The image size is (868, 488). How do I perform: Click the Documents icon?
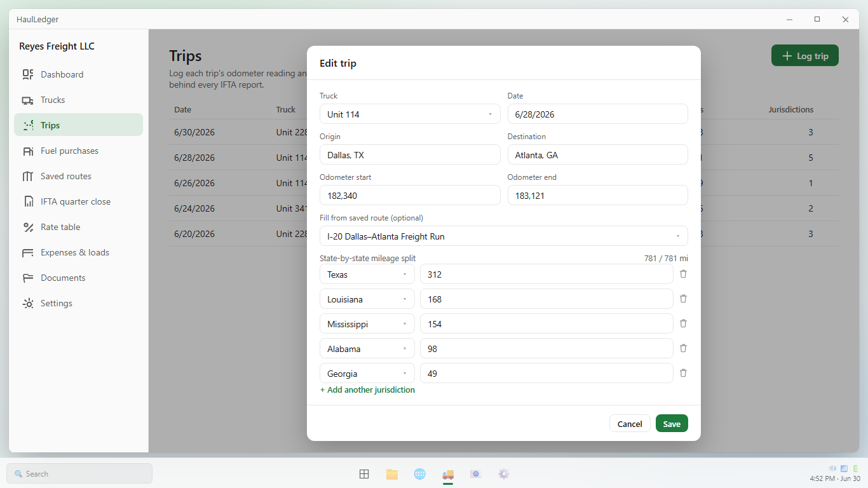click(x=28, y=278)
